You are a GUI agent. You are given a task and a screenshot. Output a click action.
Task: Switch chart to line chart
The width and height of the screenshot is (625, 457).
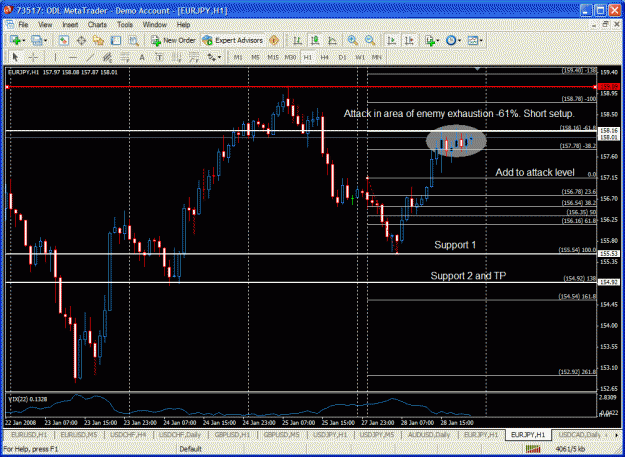[x=332, y=40]
